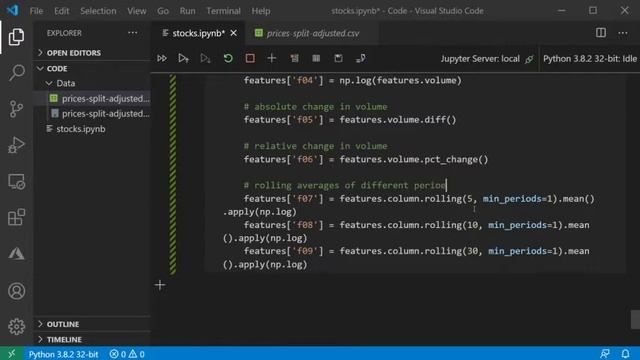The height and width of the screenshot is (360, 640).
Task: Select the second prices-split-adjusted file in Explorer
Action: (92, 113)
